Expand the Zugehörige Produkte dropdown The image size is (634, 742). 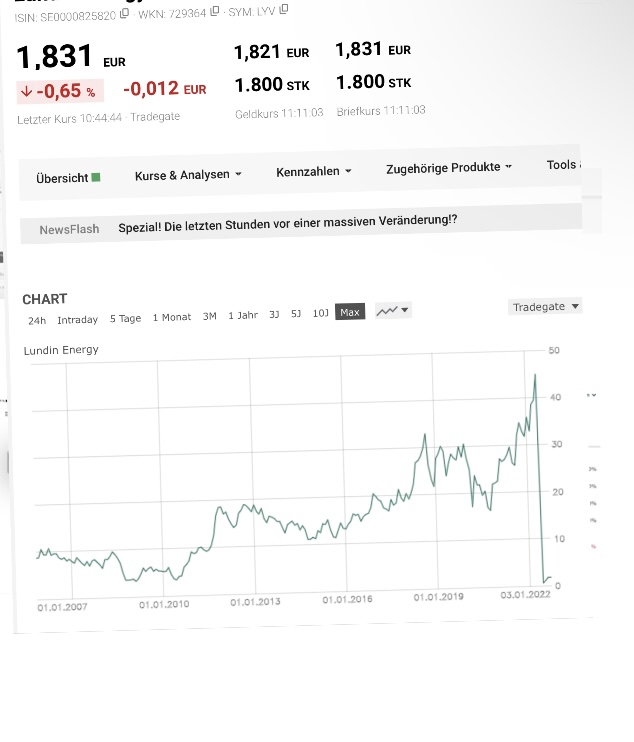[x=448, y=168]
